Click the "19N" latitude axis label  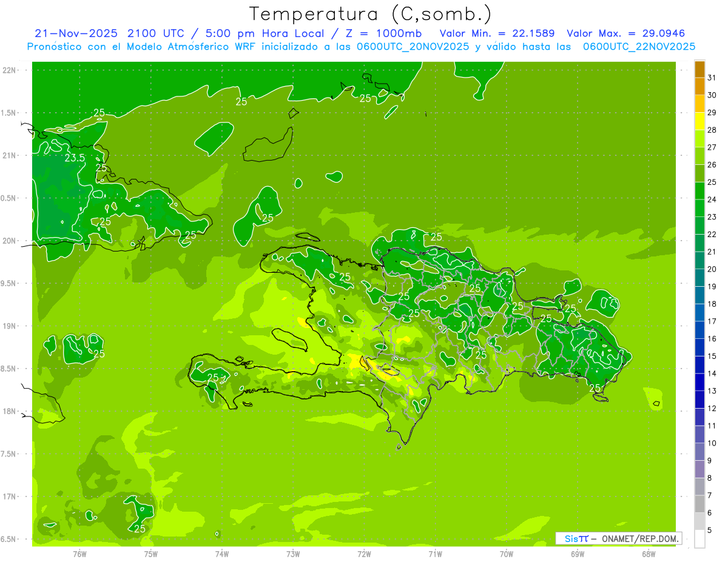(x=9, y=326)
